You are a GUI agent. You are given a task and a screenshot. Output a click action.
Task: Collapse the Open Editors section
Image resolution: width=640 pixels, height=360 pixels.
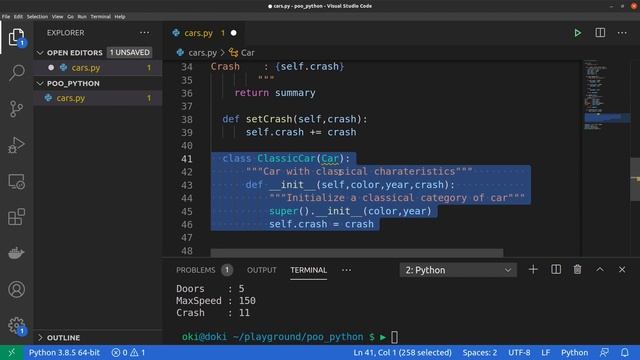click(x=40, y=53)
